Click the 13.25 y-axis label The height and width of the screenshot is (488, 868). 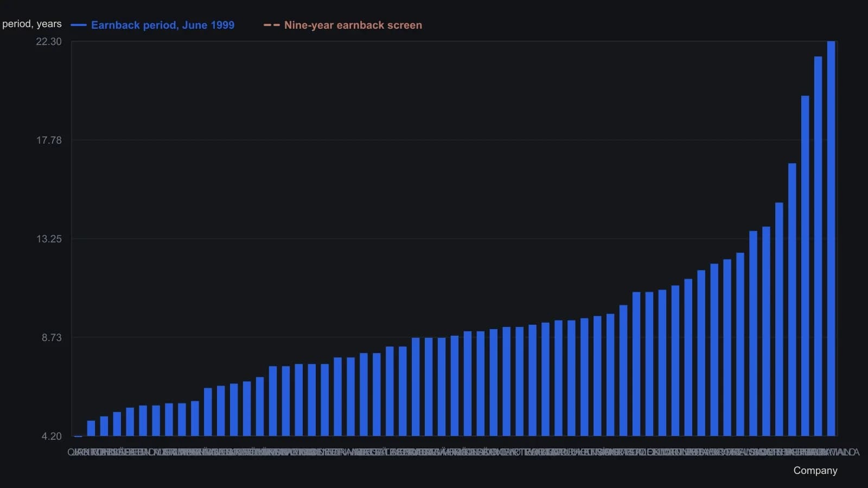tap(49, 239)
